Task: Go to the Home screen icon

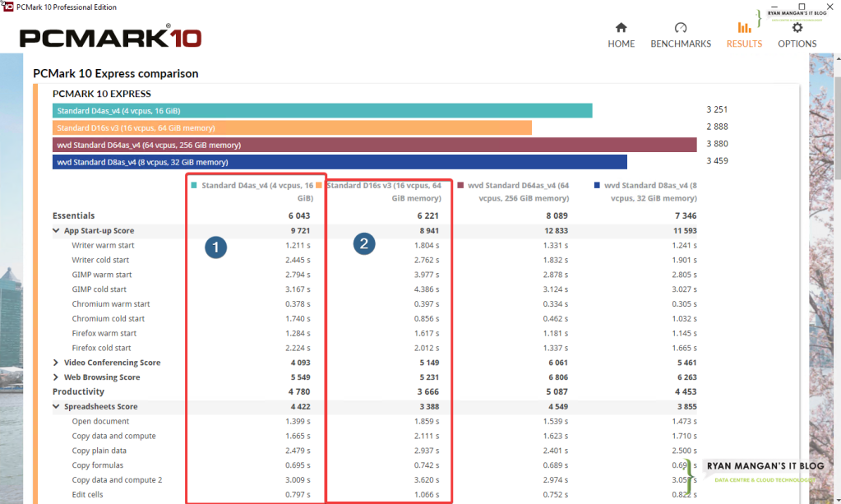Action: (622, 27)
